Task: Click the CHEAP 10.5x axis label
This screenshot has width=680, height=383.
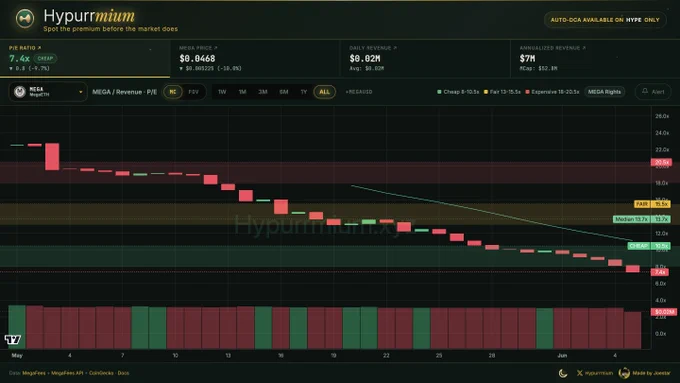Action: 649,246
